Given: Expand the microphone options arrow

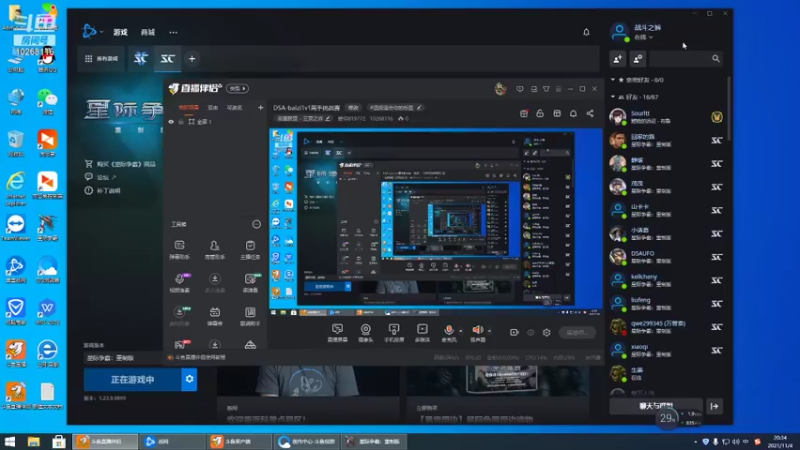Looking at the screenshot, I should pos(461,331).
